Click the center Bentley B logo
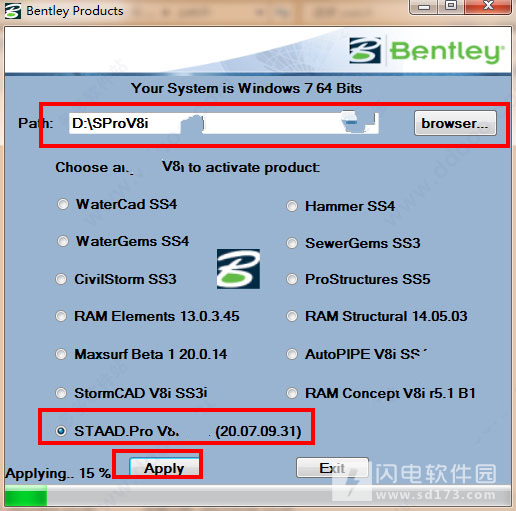Viewport: 516px width, 511px height. (238, 269)
